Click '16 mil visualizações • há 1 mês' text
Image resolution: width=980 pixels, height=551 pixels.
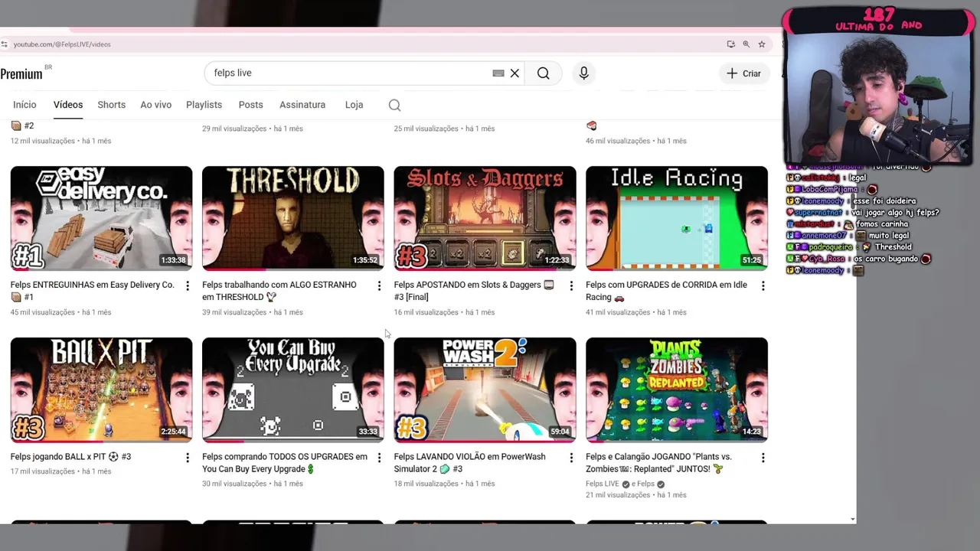tap(444, 312)
